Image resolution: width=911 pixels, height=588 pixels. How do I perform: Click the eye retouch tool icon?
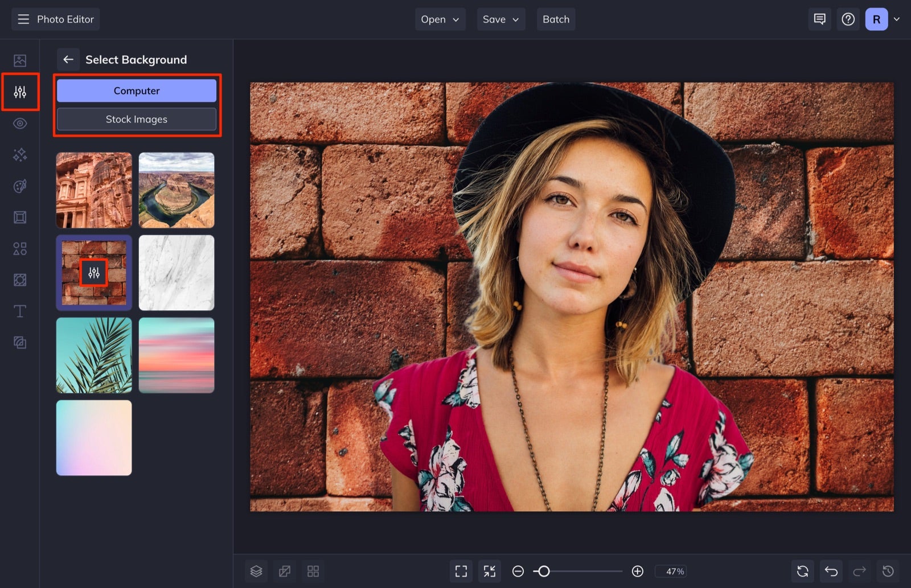(20, 123)
